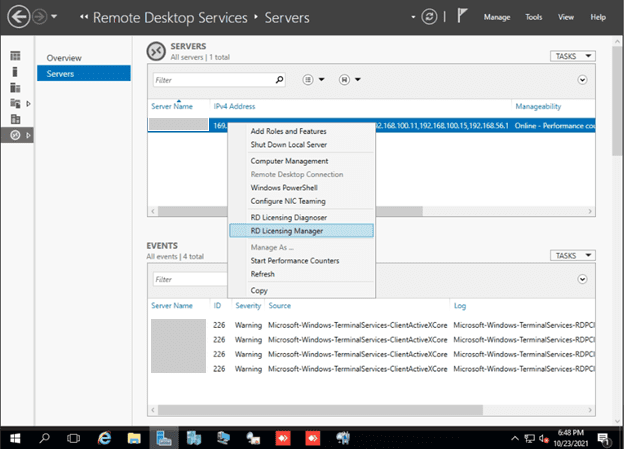The width and height of the screenshot is (624, 449).
Task: Select Configure NIC Teaming
Action: point(302,201)
